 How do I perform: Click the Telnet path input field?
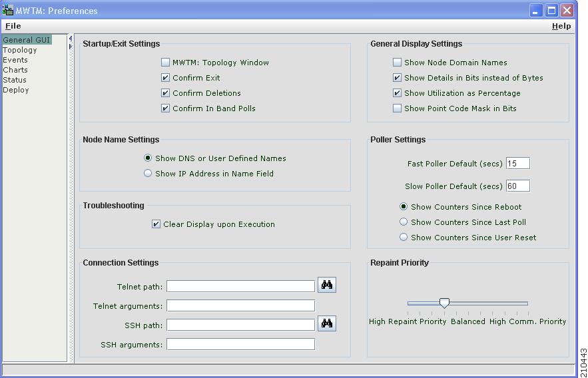[x=241, y=286]
